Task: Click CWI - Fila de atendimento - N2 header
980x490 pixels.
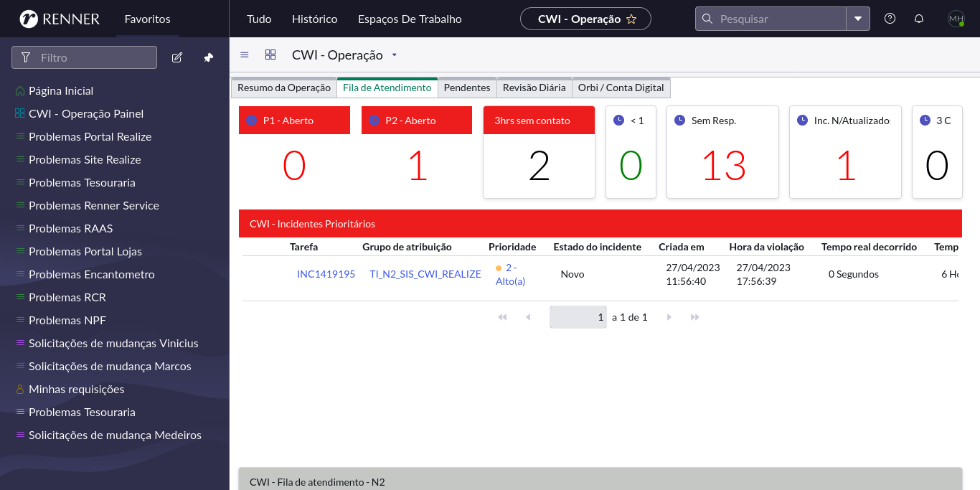Action: click(x=600, y=479)
